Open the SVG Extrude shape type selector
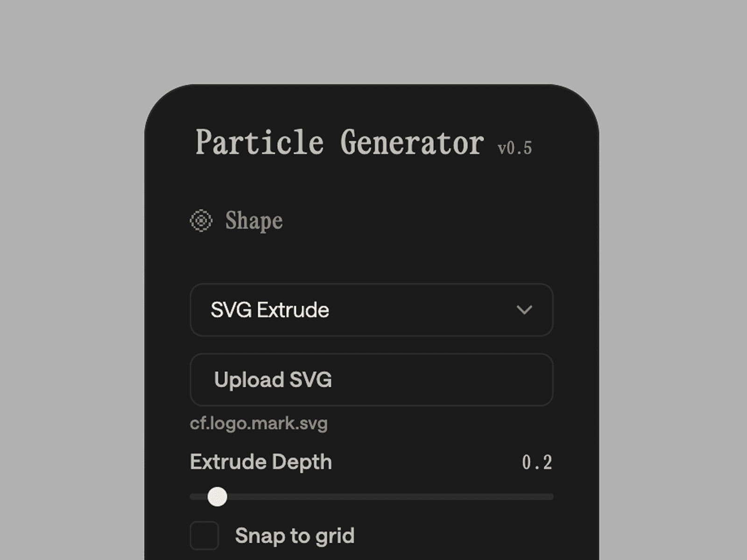This screenshot has height=560, width=747. click(x=371, y=310)
